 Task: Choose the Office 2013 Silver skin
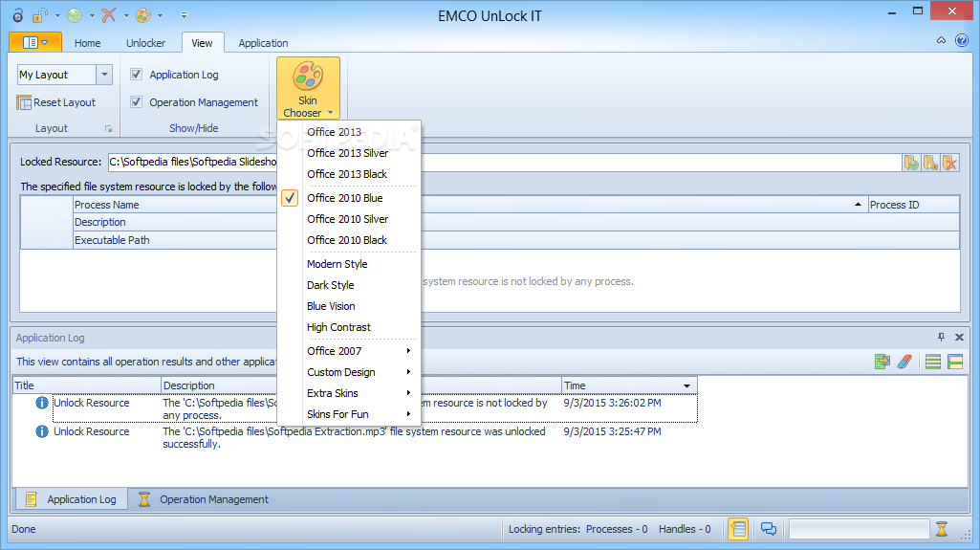(349, 153)
